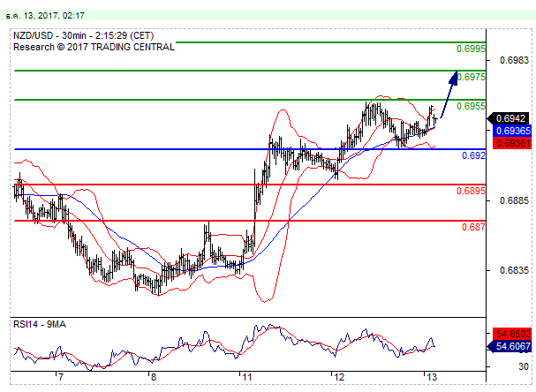536x392 pixels.
Task: Click the 0.6885 axis value
Action: pos(514,200)
